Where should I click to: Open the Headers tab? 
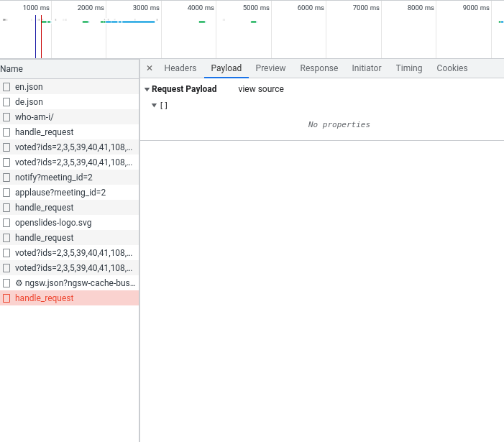180,68
